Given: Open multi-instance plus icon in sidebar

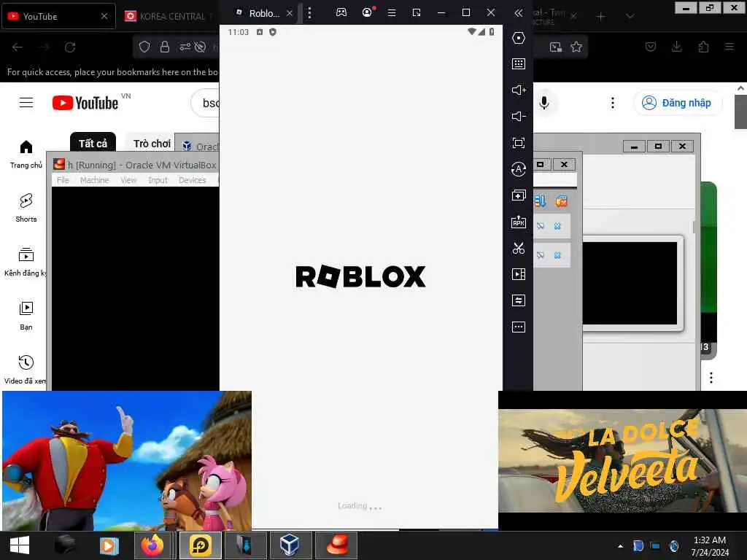Looking at the screenshot, I should coord(519,195).
